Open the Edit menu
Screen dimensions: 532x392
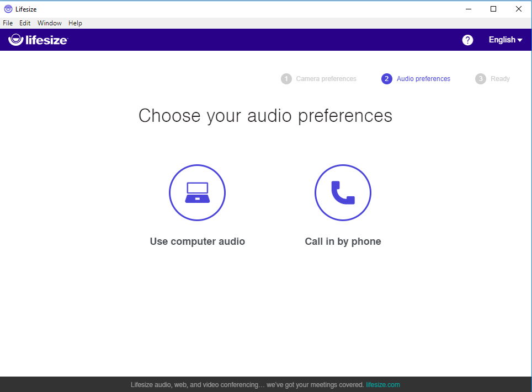[24, 23]
